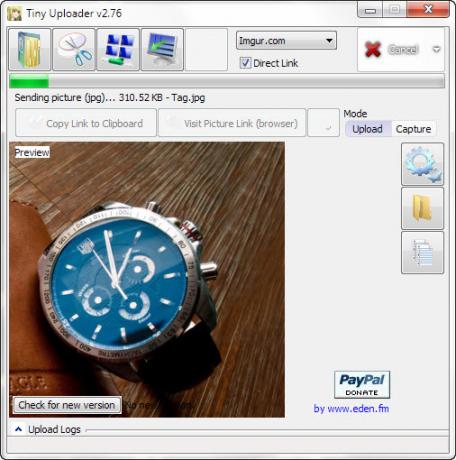Image resolution: width=456 pixels, height=460 pixels.
Task: Click the small button after Visit Picture Link
Action: [323, 123]
